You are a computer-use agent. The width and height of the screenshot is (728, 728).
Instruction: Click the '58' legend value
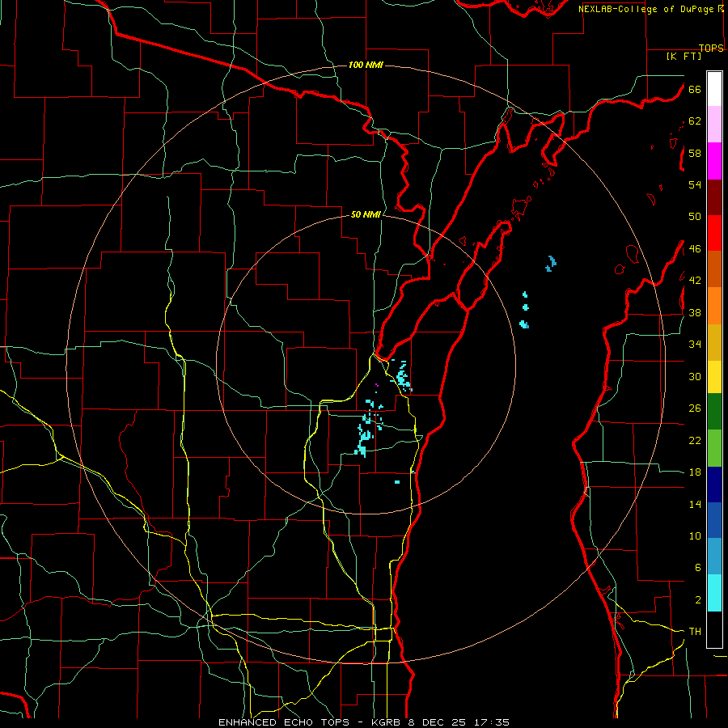695,153
